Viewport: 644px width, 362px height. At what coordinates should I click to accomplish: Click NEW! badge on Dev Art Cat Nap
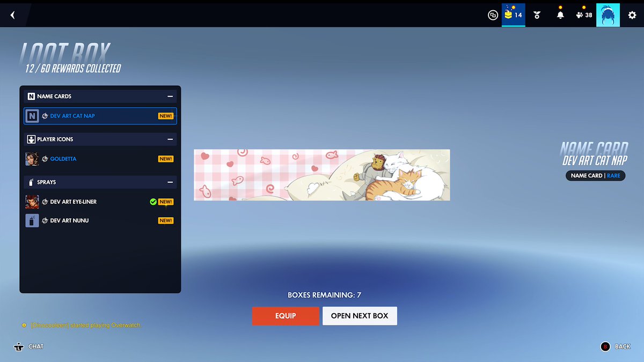[166, 116]
